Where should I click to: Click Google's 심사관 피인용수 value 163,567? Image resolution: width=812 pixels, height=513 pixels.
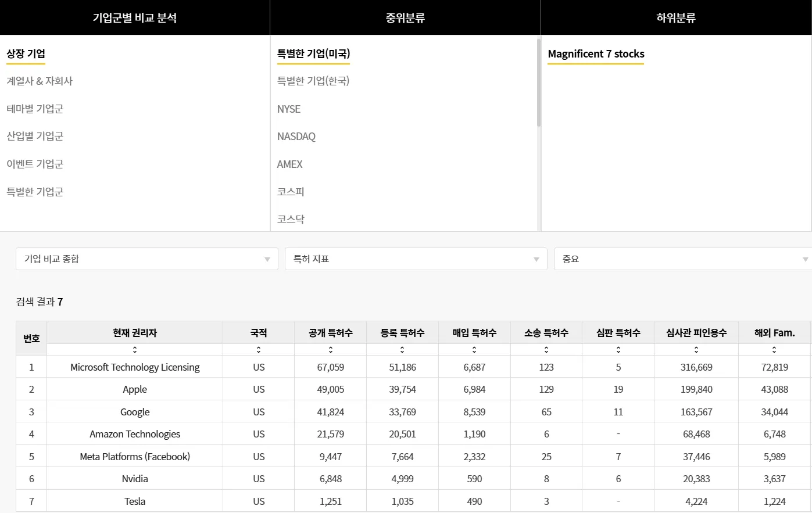[x=696, y=412]
